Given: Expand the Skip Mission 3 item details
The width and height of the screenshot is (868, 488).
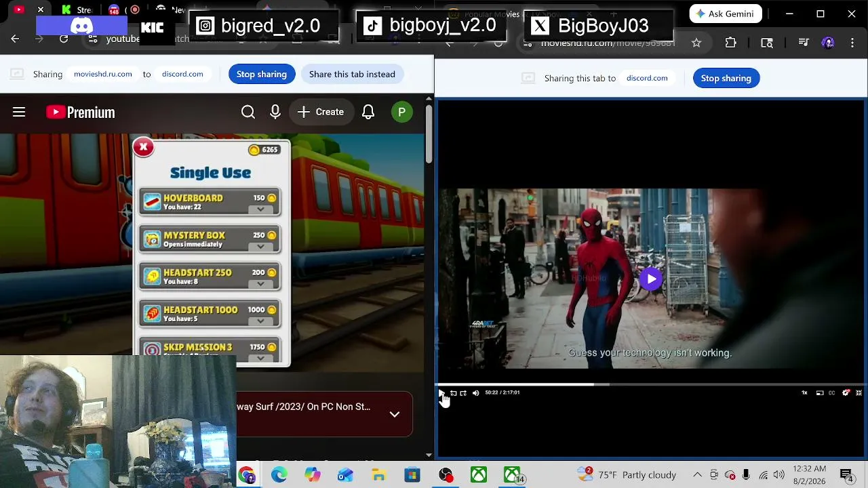Looking at the screenshot, I should click(260, 358).
